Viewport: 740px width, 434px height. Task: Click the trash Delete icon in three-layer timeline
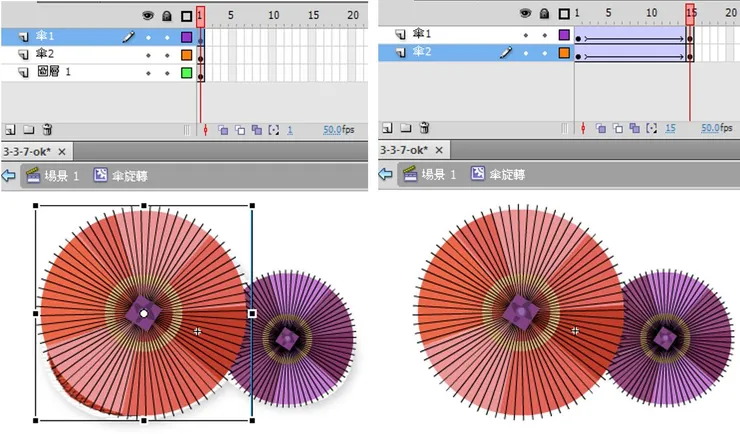tap(47, 129)
